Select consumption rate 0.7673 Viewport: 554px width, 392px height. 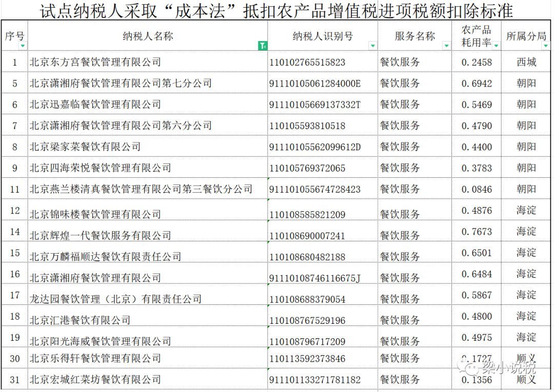[476, 232]
